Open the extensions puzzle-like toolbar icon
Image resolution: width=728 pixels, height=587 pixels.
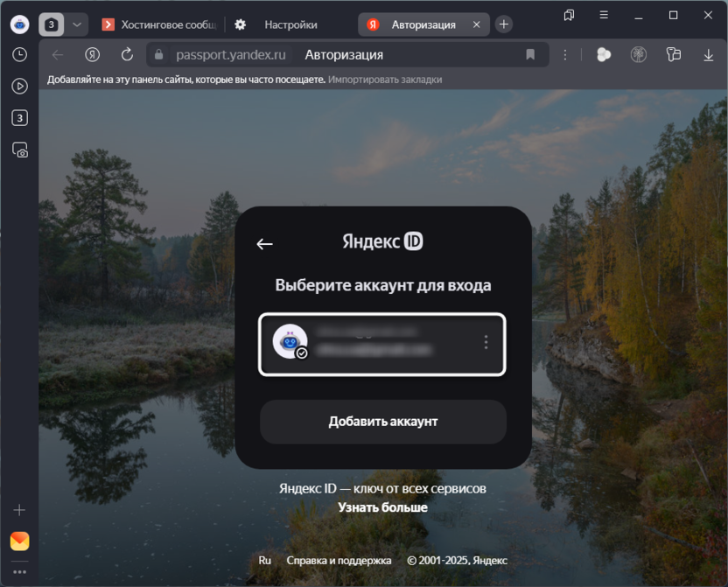[x=673, y=55]
